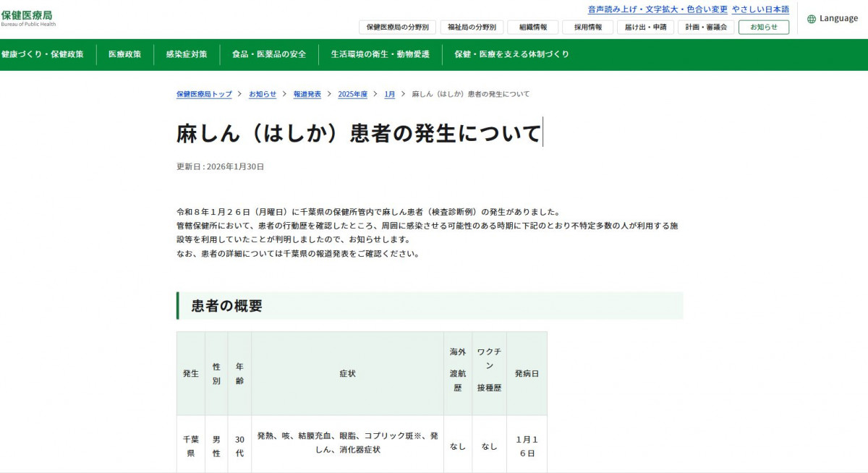The width and height of the screenshot is (868, 473).
Task: Click the お知らせ header button
Action: (763, 27)
